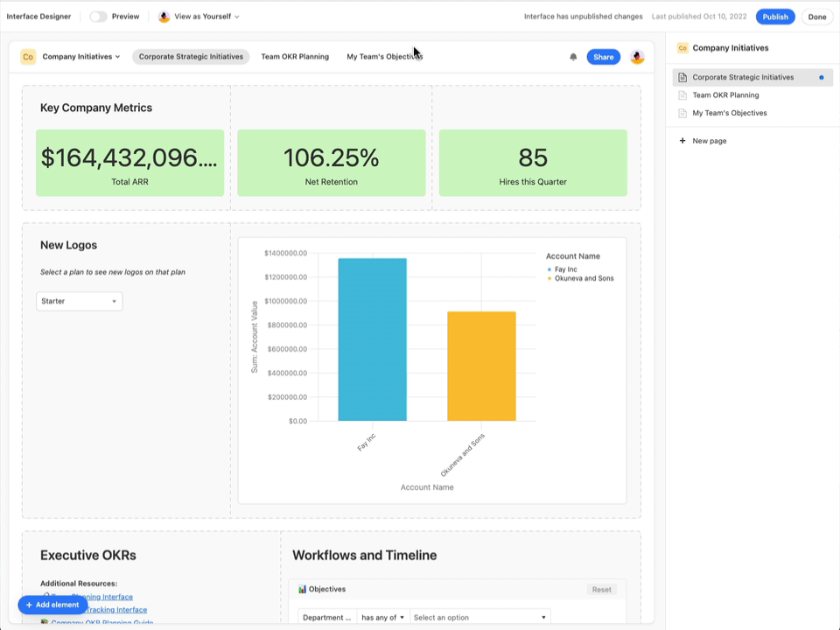The width and height of the screenshot is (840, 630).
Task: Open the notification bell
Action: coord(573,57)
